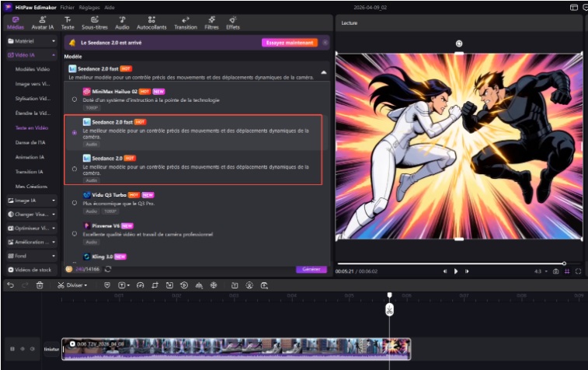This screenshot has width=588, height=370.
Task: Refresh the credits counter
Action: click(x=107, y=269)
